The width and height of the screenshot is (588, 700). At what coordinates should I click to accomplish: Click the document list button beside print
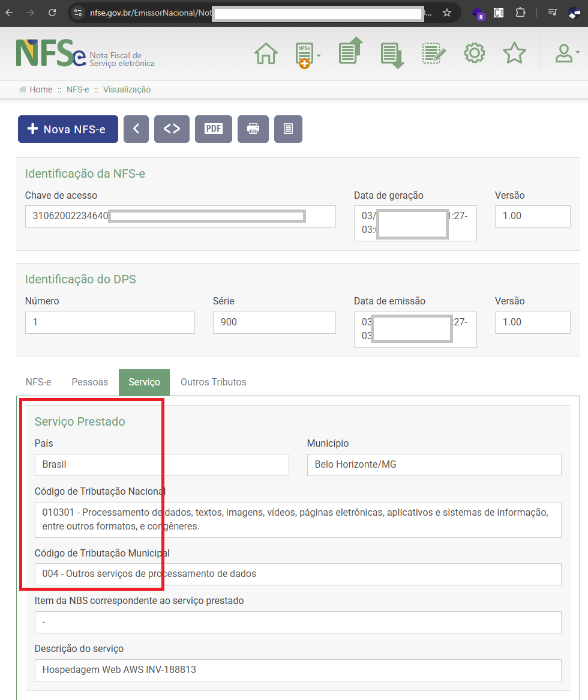click(x=288, y=129)
